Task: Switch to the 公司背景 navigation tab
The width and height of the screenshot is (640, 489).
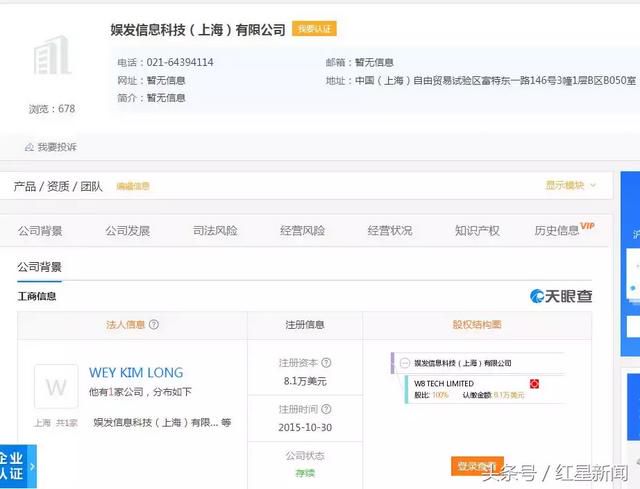Action: [40, 231]
